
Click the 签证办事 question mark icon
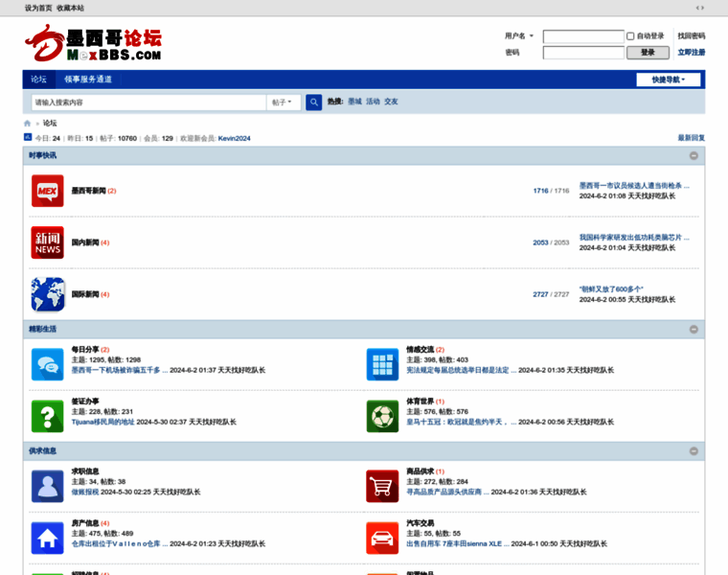pos(47,416)
